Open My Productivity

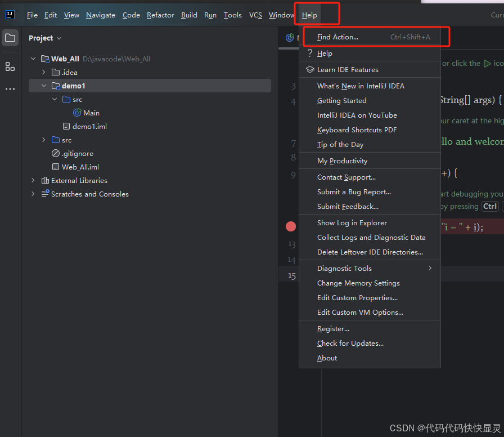370,160
